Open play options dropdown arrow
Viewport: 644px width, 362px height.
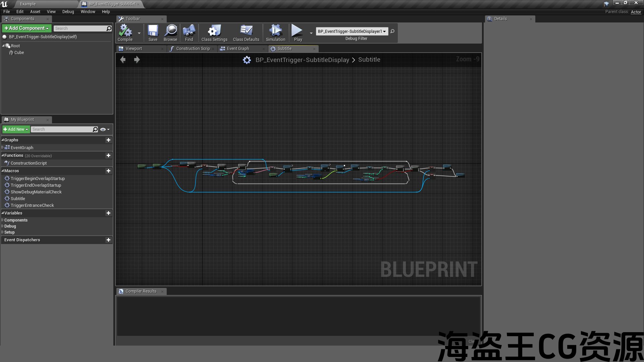pos(311,33)
